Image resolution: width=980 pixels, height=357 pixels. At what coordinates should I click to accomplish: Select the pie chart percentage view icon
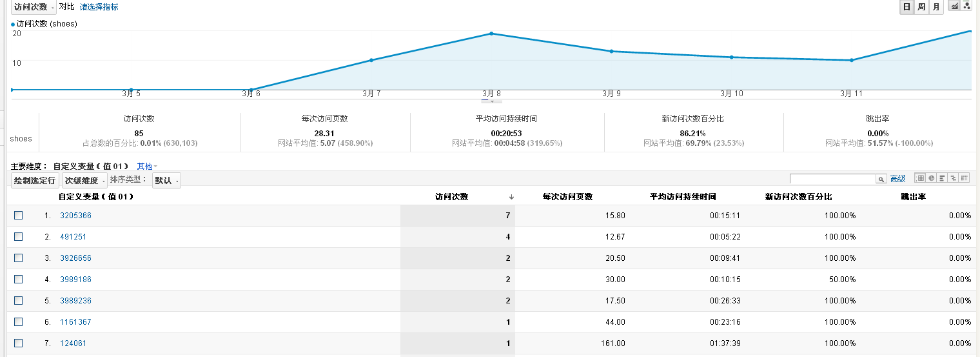tap(932, 178)
